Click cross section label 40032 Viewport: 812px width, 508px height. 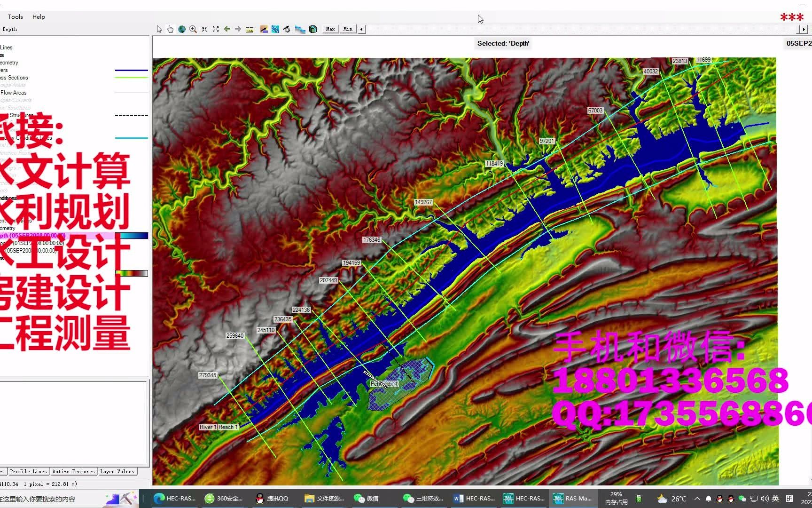(x=651, y=71)
